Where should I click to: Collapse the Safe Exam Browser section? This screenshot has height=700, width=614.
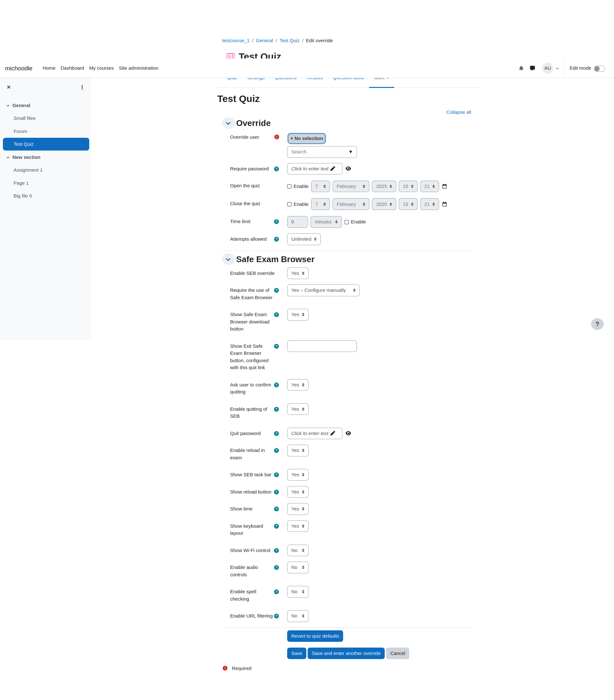pyautogui.click(x=228, y=260)
